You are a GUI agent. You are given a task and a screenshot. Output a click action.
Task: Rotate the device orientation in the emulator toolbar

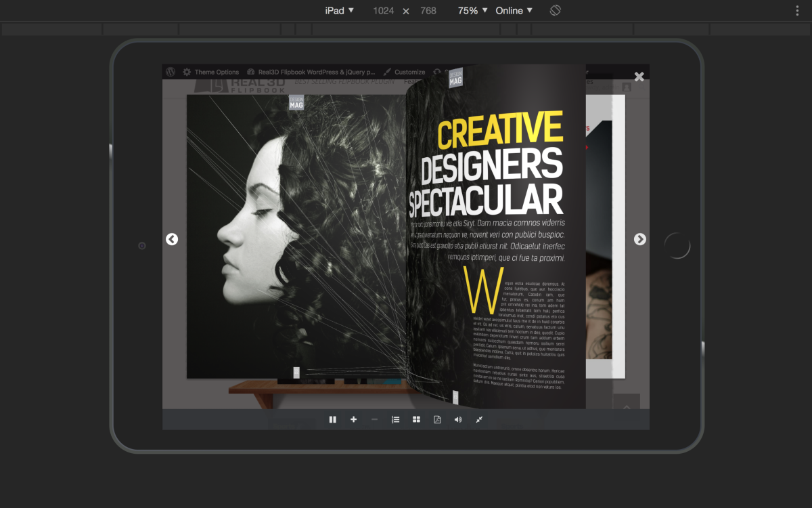pos(555,10)
